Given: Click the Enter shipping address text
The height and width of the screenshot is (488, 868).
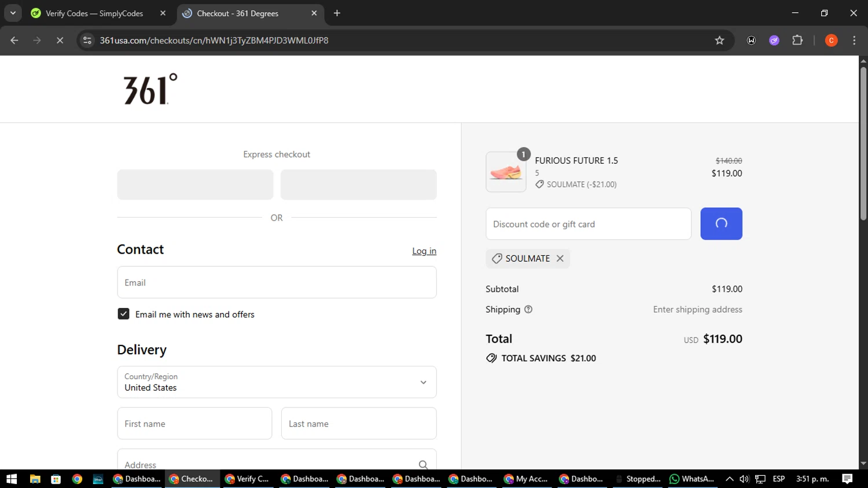Looking at the screenshot, I should tap(698, 310).
